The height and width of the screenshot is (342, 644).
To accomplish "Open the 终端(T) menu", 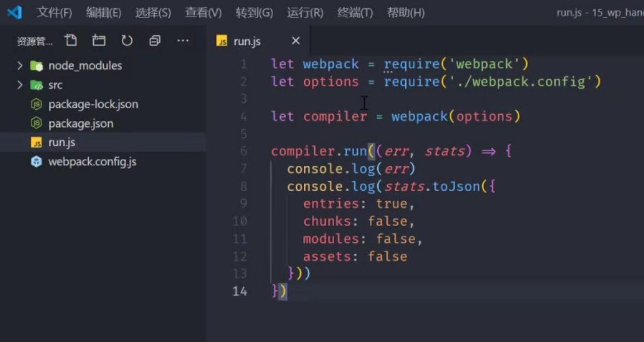I will (x=355, y=12).
